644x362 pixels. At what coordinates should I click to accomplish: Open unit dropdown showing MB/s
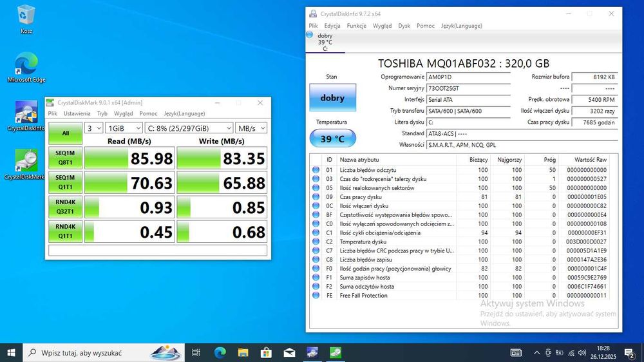click(251, 128)
